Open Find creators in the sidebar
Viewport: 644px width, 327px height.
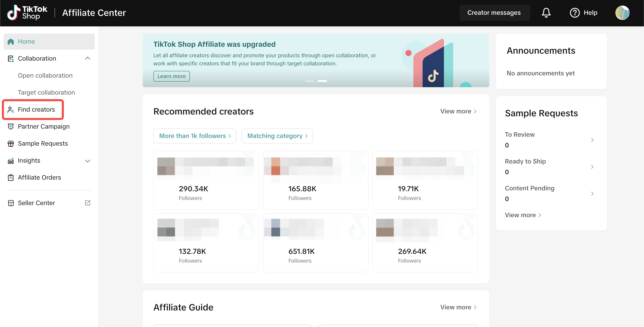[36, 110]
